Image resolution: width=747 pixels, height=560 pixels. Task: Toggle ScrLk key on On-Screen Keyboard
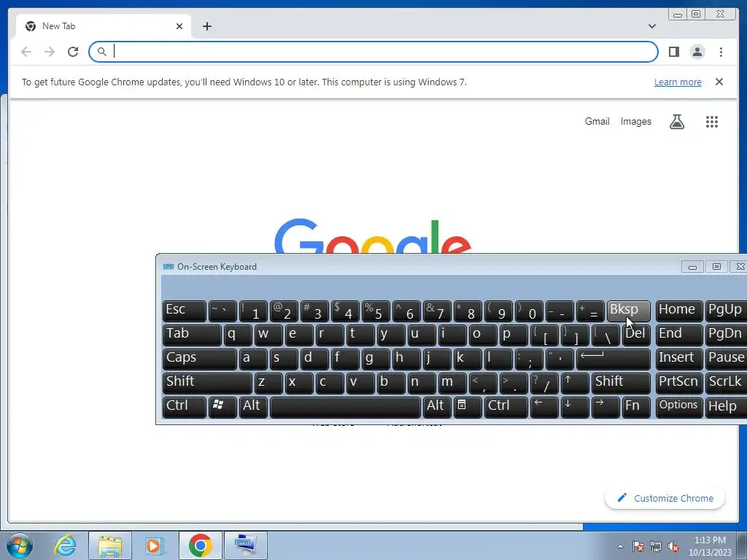[726, 384]
